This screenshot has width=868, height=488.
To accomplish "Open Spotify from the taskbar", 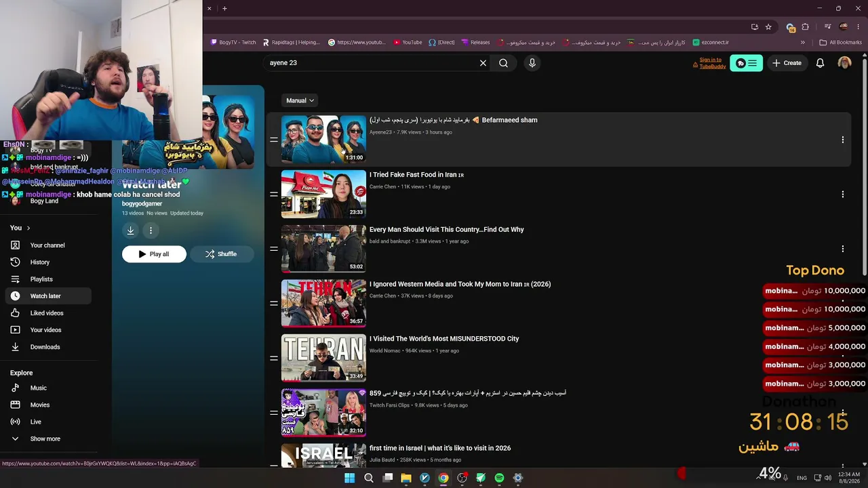I will [499, 478].
